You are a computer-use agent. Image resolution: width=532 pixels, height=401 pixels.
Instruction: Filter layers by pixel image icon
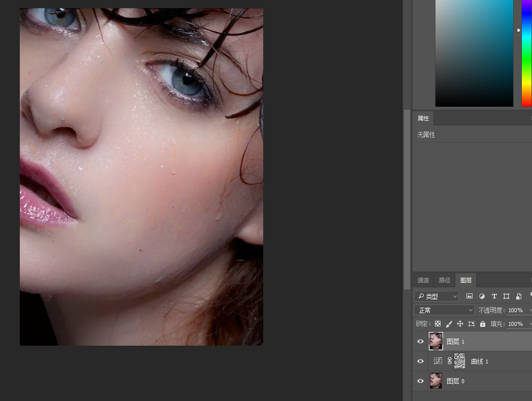pos(469,296)
